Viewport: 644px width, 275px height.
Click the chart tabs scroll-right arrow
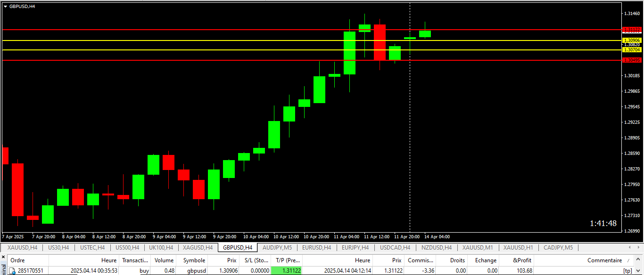638,248
